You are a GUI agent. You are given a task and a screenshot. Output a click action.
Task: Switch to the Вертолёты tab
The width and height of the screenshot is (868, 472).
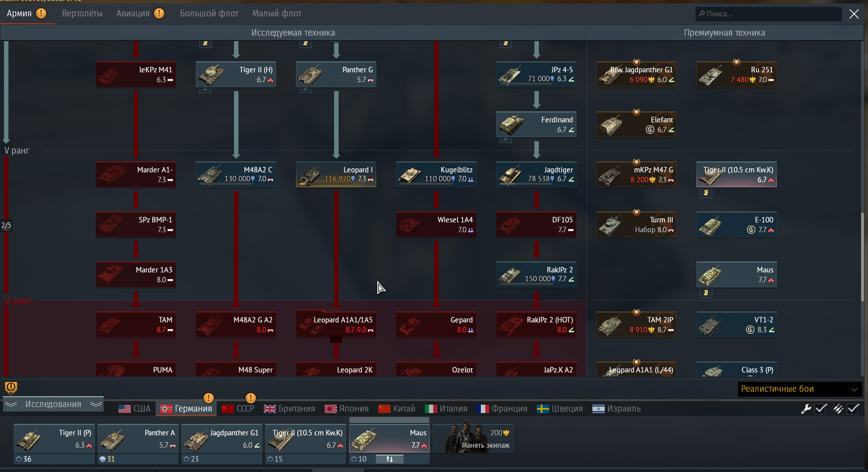82,13
